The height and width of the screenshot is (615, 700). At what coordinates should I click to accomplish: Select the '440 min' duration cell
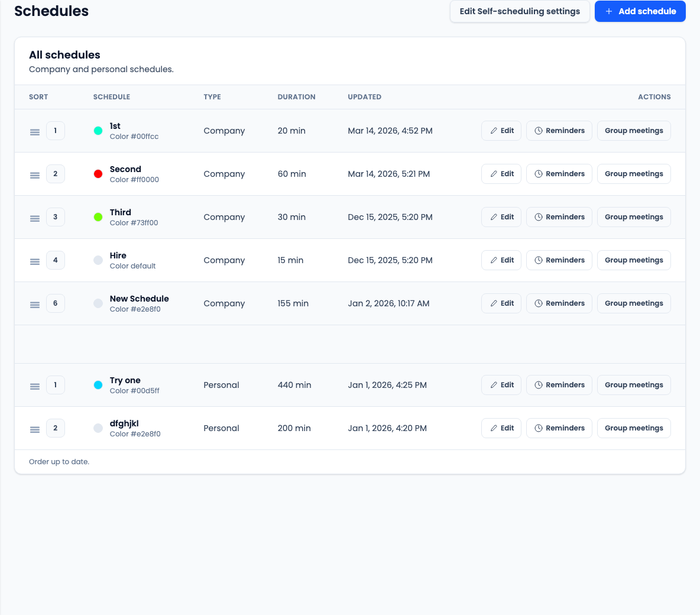tap(294, 385)
